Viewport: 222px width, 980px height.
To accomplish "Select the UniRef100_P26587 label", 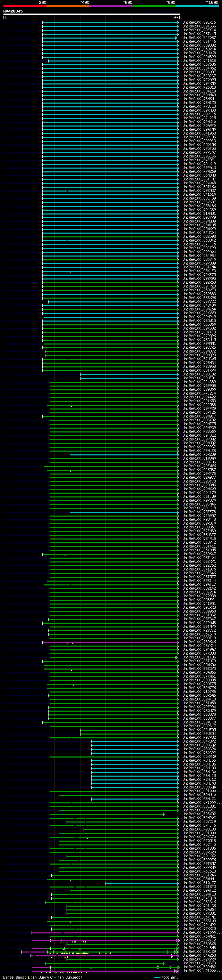I will tap(199, 470).
